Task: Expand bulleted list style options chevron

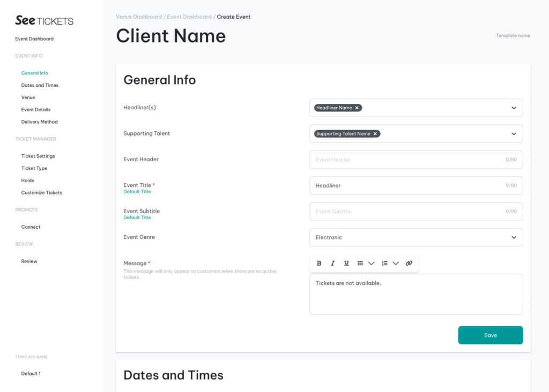Action: pos(371,263)
